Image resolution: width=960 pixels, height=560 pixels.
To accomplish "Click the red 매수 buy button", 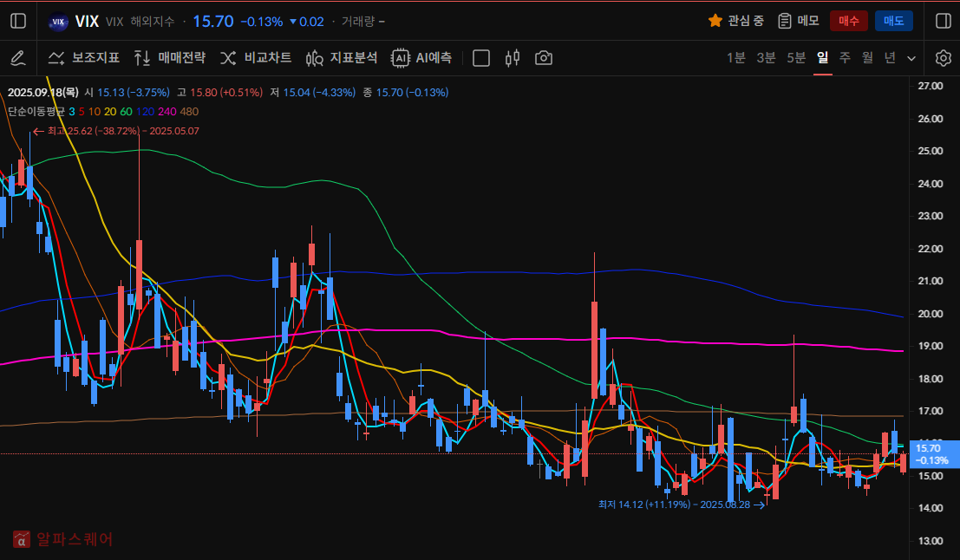I will coord(849,21).
